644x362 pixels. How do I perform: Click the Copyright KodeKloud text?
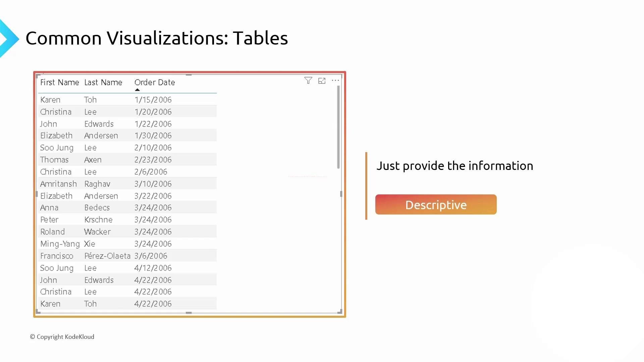point(62,337)
